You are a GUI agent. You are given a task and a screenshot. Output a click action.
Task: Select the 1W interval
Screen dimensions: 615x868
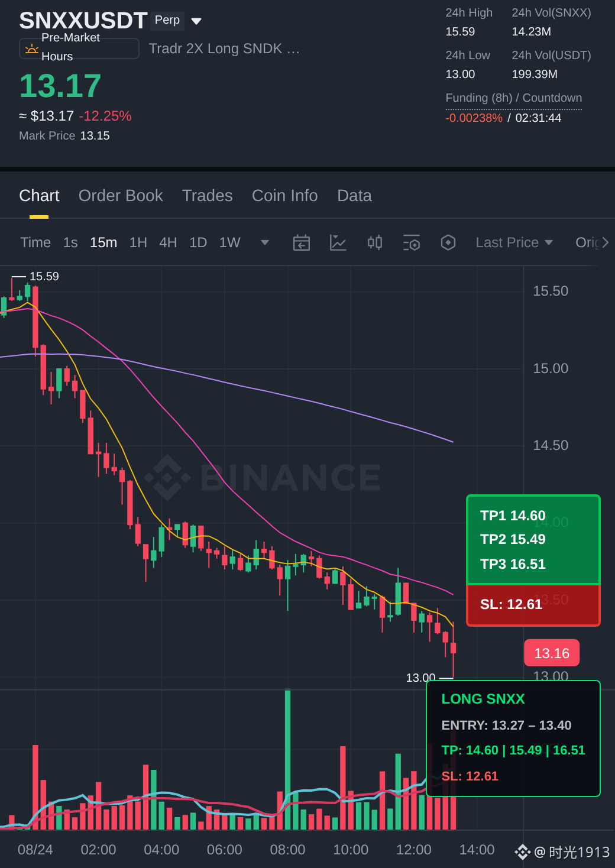pos(230,242)
